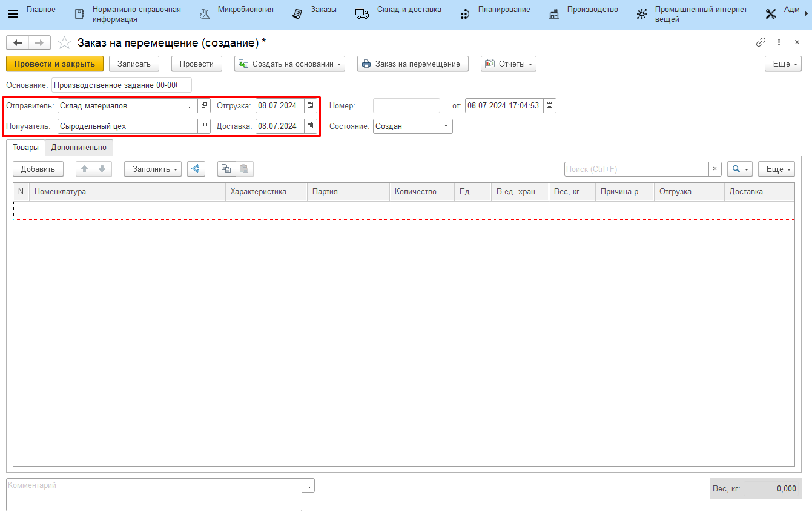Click the Добавить button
This screenshot has width=812, height=515.
click(38, 169)
